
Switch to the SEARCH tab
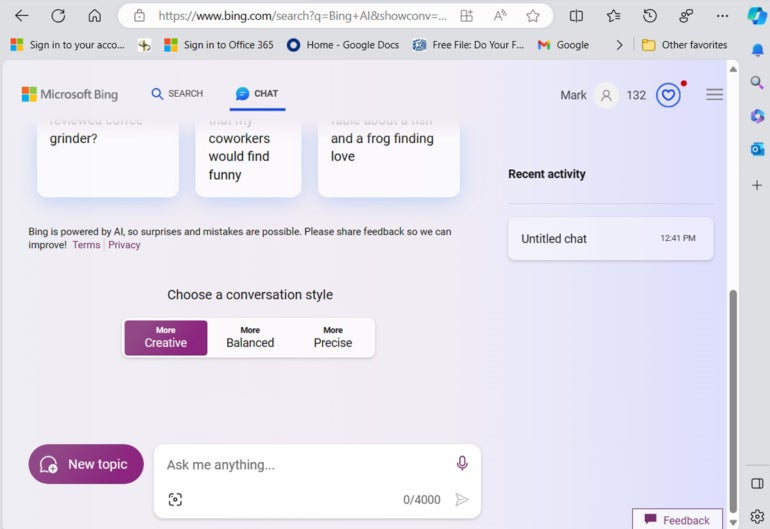pos(177,94)
